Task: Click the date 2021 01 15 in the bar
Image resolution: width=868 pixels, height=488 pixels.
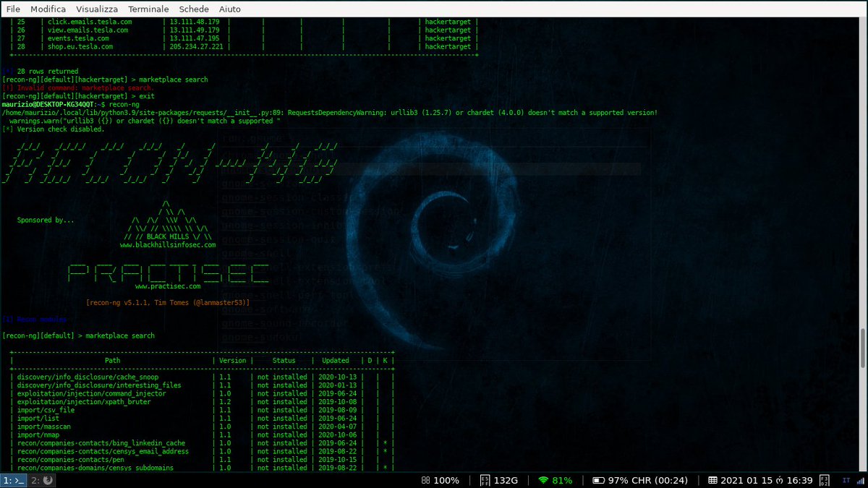Action: (745, 481)
